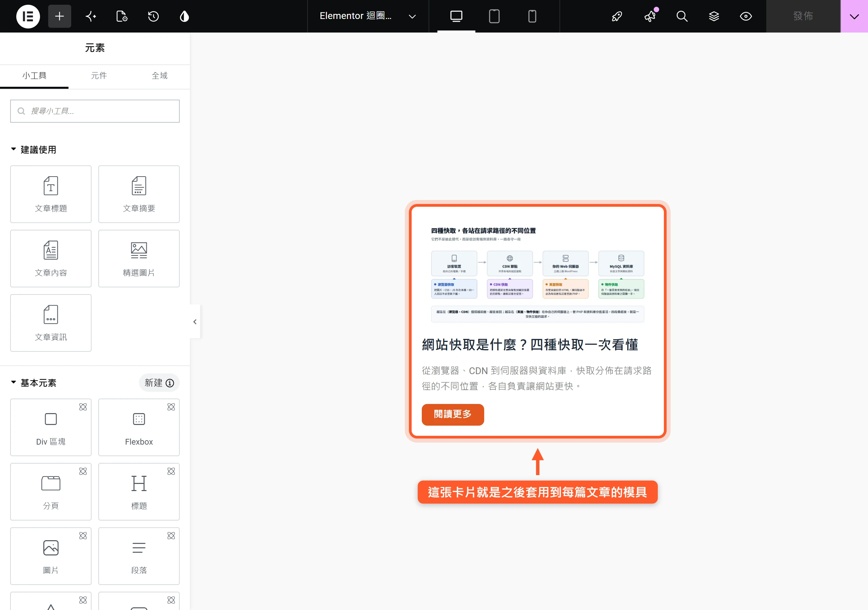
Task: Select the 文章內容 widget
Action: click(x=51, y=259)
